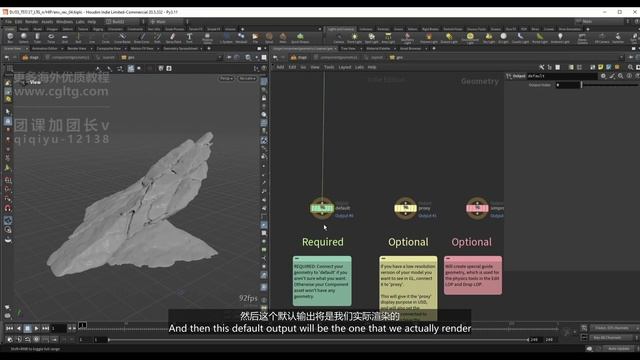
Task: Switch to the Tree View tab
Action: pos(348,49)
